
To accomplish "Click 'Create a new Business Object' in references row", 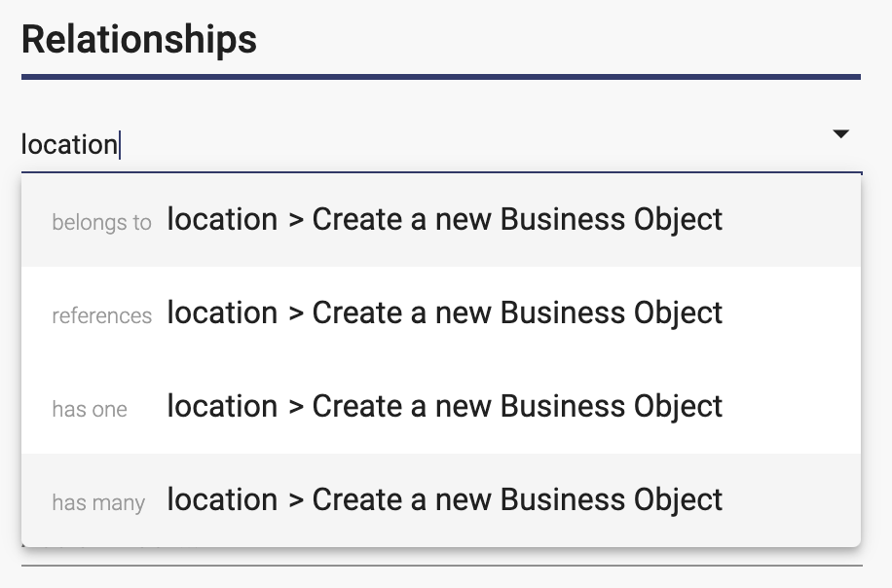I will point(517,313).
